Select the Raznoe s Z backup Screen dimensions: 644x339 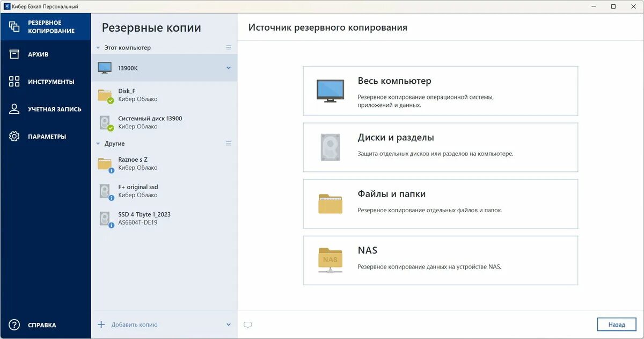(x=164, y=163)
